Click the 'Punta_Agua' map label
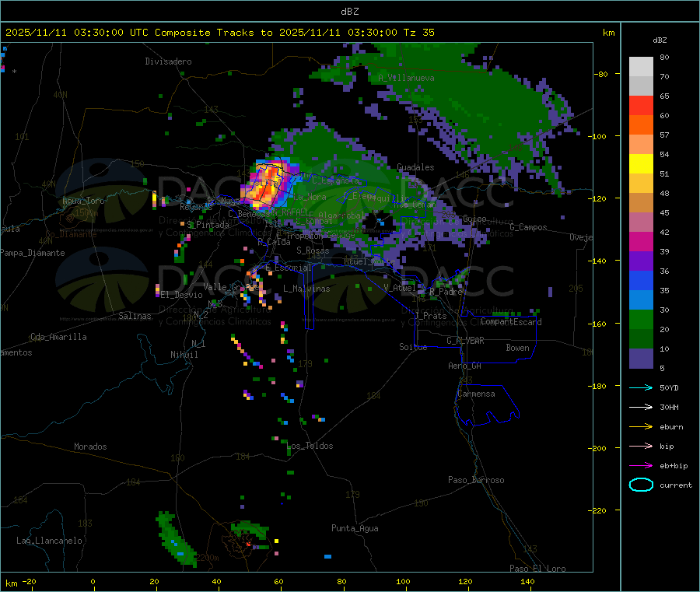The height and width of the screenshot is (592, 700). pos(355,528)
